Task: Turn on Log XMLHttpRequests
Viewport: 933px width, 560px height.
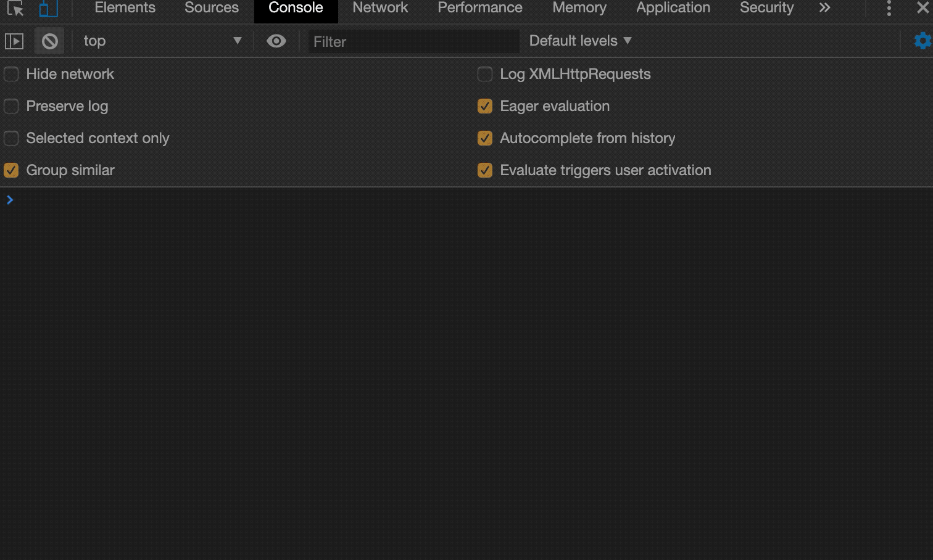Action: point(485,75)
